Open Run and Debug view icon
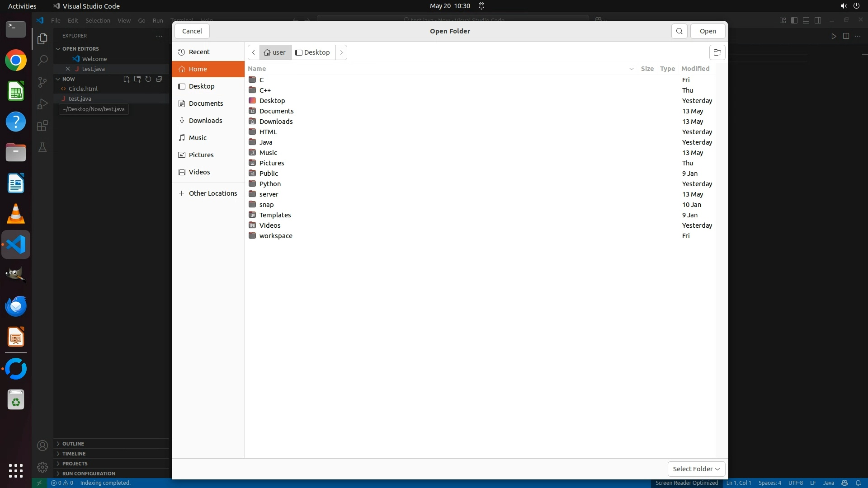The width and height of the screenshot is (868, 488). pos(42,104)
